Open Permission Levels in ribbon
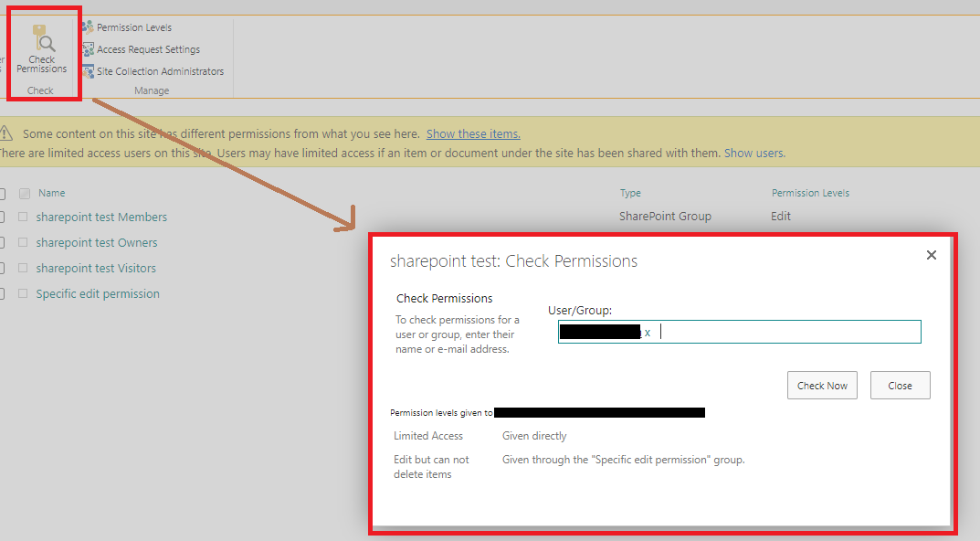This screenshot has height=541, width=980. point(133,27)
